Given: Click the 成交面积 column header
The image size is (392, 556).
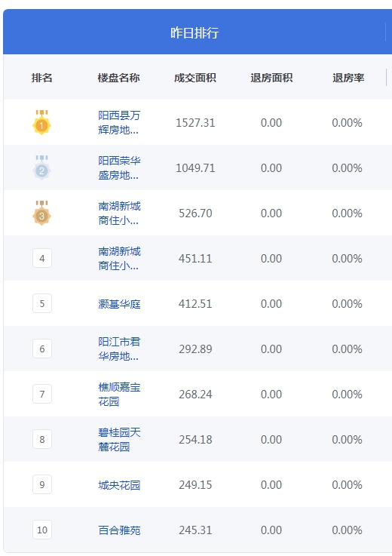Looking at the screenshot, I should point(195,78).
